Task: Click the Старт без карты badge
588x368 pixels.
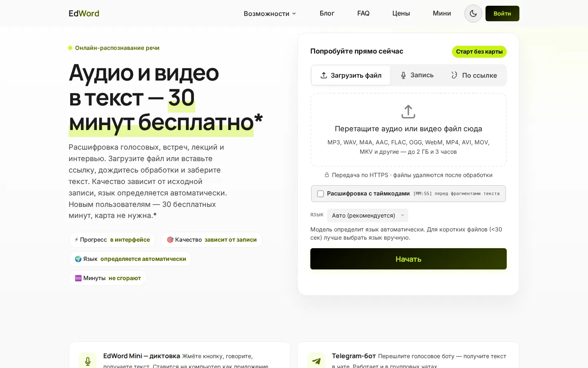Action: tap(479, 52)
